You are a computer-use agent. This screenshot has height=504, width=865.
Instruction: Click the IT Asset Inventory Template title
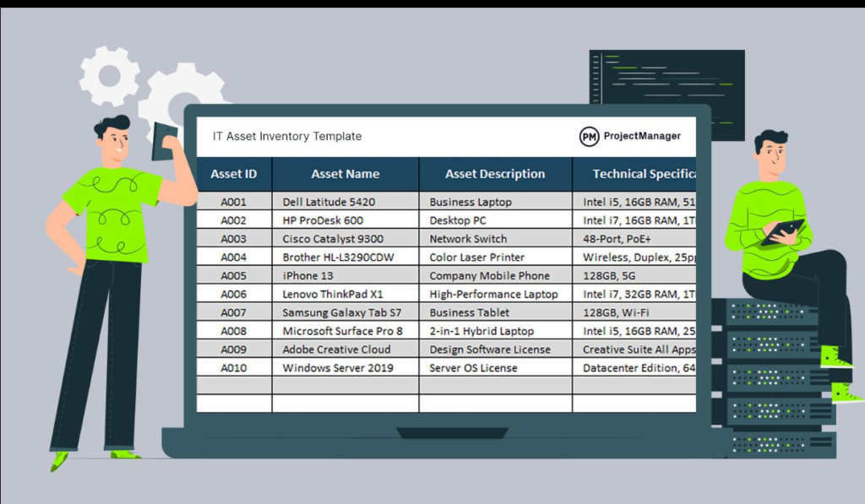point(286,136)
